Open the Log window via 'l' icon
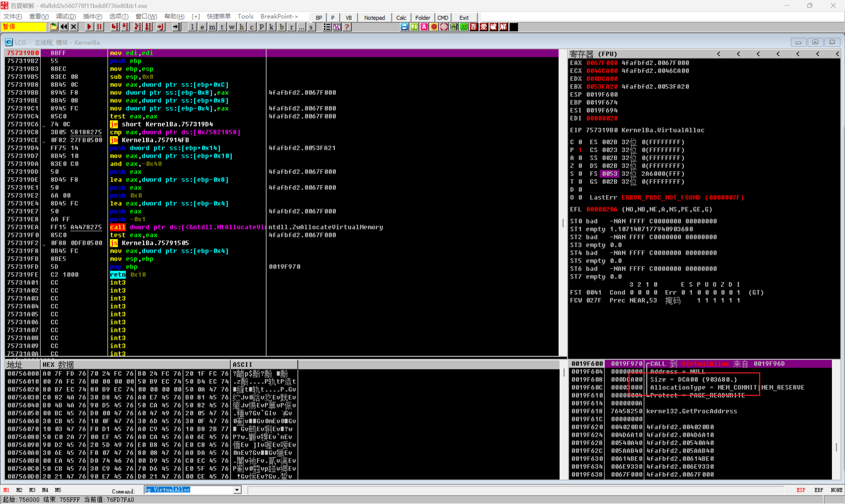The image size is (845, 504). [192, 27]
